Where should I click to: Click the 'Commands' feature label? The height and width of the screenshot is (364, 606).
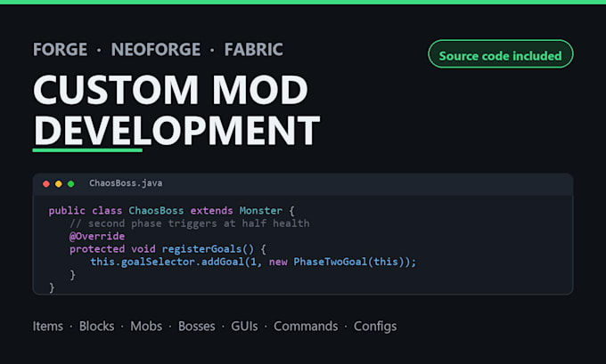pos(306,327)
